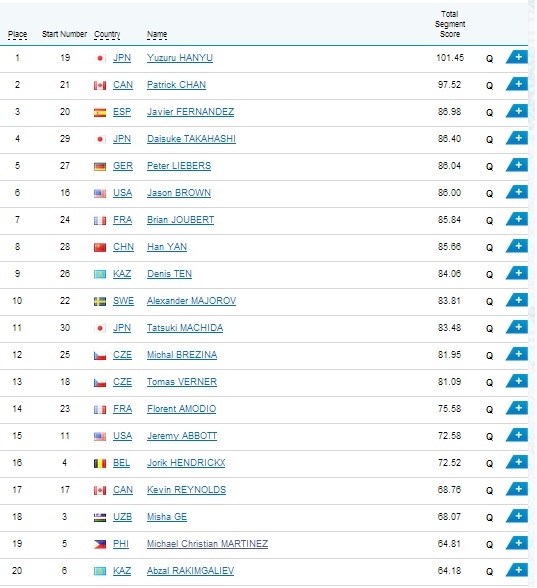537x588 pixels.
Task: Open the KAZ country link for Denis TEN
Action: click(122, 274)
